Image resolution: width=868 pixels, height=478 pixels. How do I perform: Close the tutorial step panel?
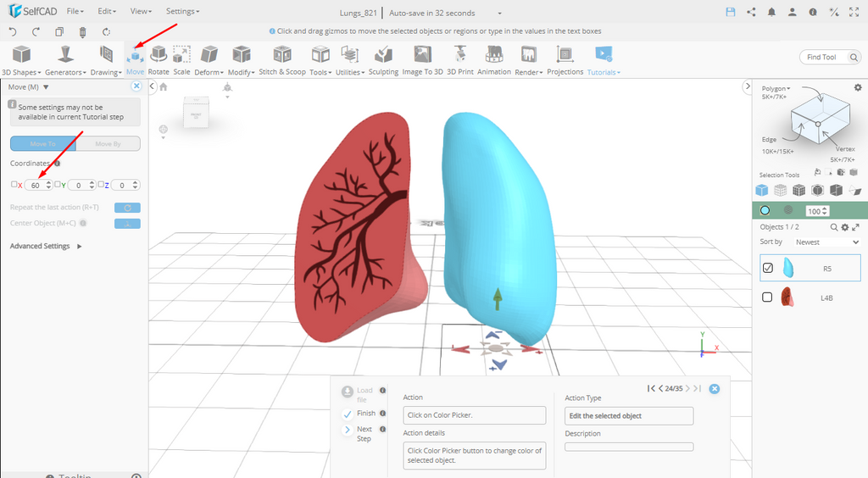pos(715,389)
